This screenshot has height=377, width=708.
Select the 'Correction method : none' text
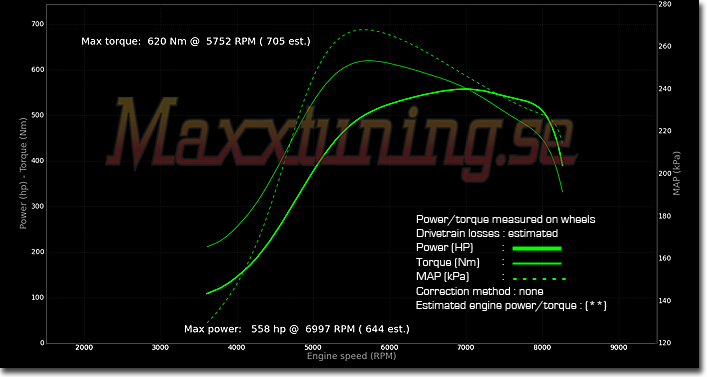coord(480,291)
